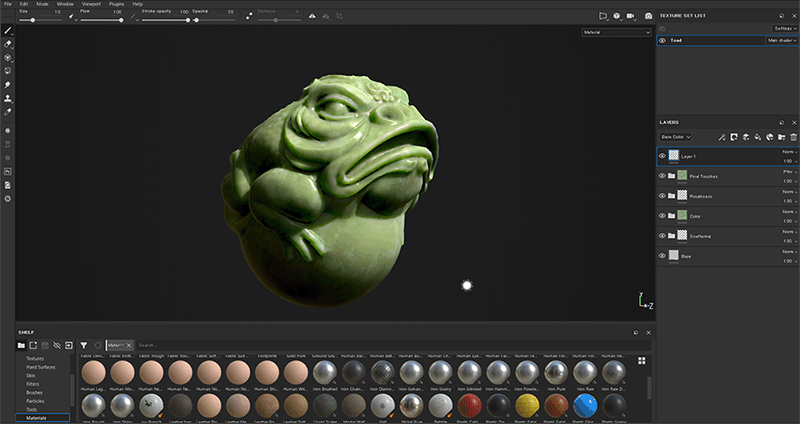Select the Clone stamp tool
The height and width of the screenshot is (424, 800).
point(8,98)
